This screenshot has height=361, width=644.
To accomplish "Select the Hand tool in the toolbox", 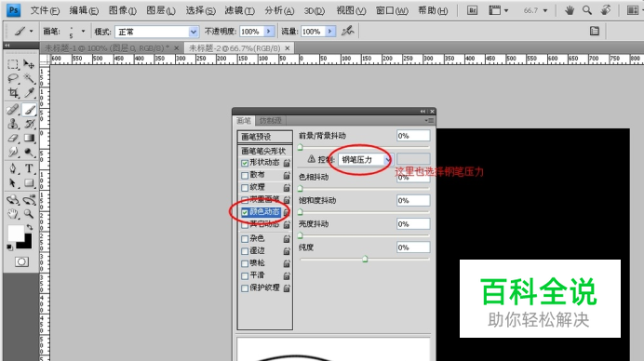I will point(13,214).
